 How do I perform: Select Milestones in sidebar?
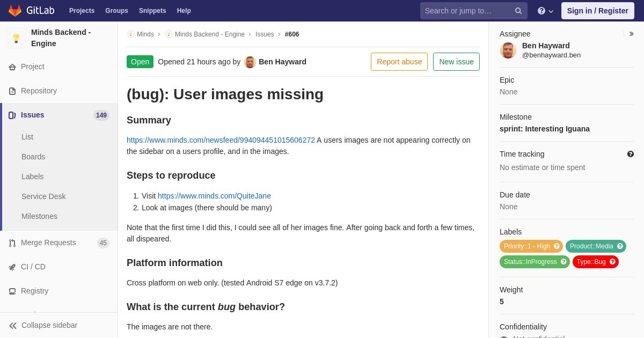[x=39, y=216]
